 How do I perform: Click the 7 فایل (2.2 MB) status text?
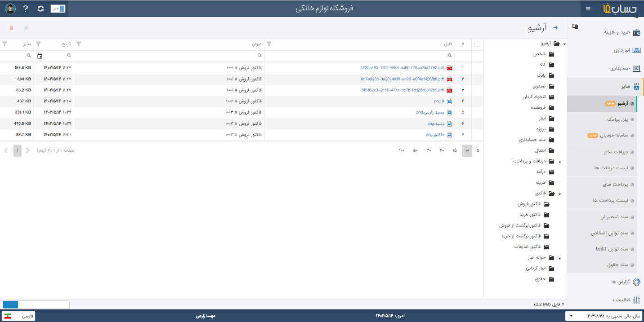click(549, 304)
